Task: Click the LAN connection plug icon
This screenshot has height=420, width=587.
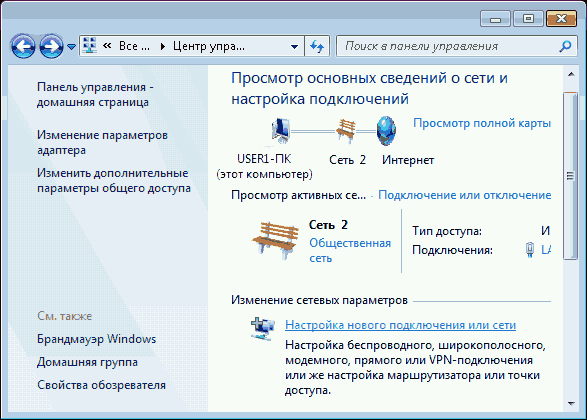Action: point(530,250)
